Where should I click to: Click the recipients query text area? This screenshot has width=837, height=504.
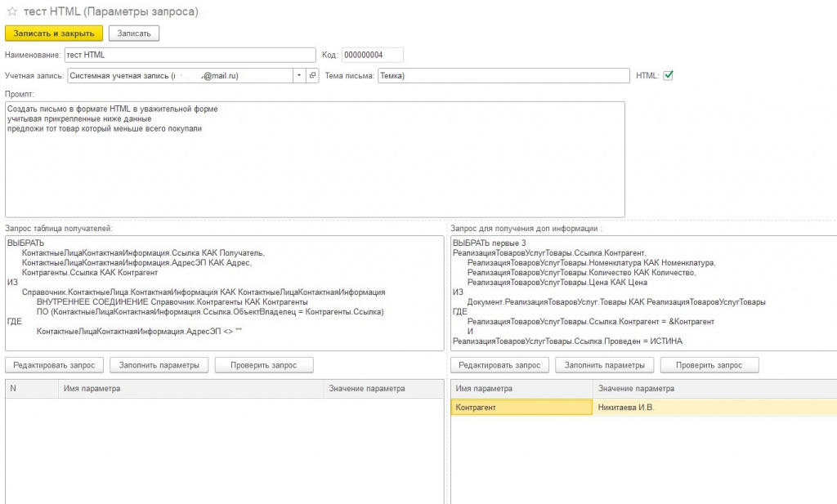pyautogui.click(x=225, y=293)
